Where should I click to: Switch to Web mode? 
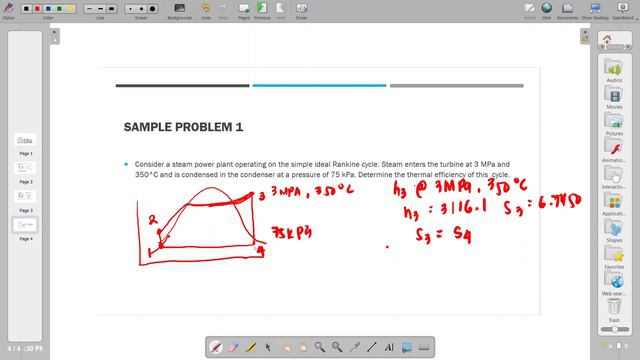pyautogui.click(x=547, y=11)
